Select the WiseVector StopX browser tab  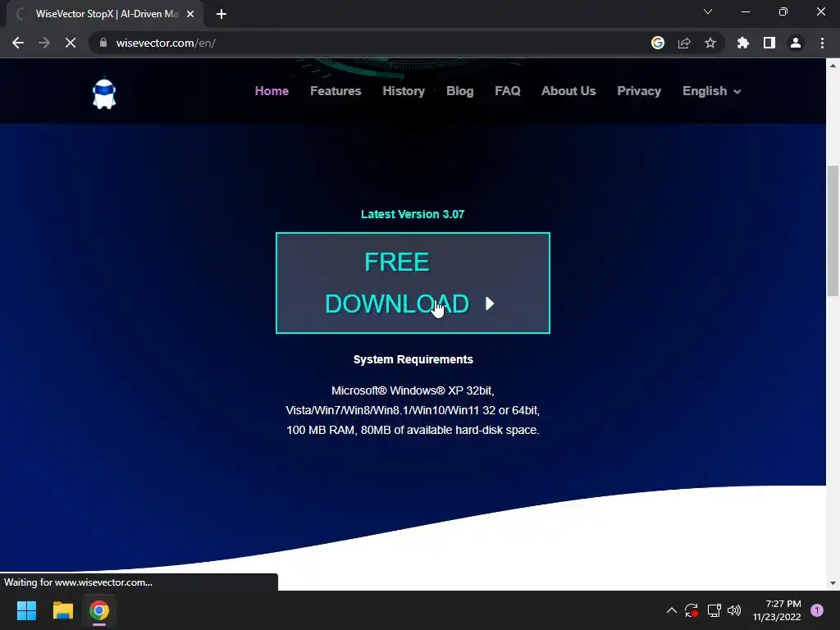coord(105,14)
